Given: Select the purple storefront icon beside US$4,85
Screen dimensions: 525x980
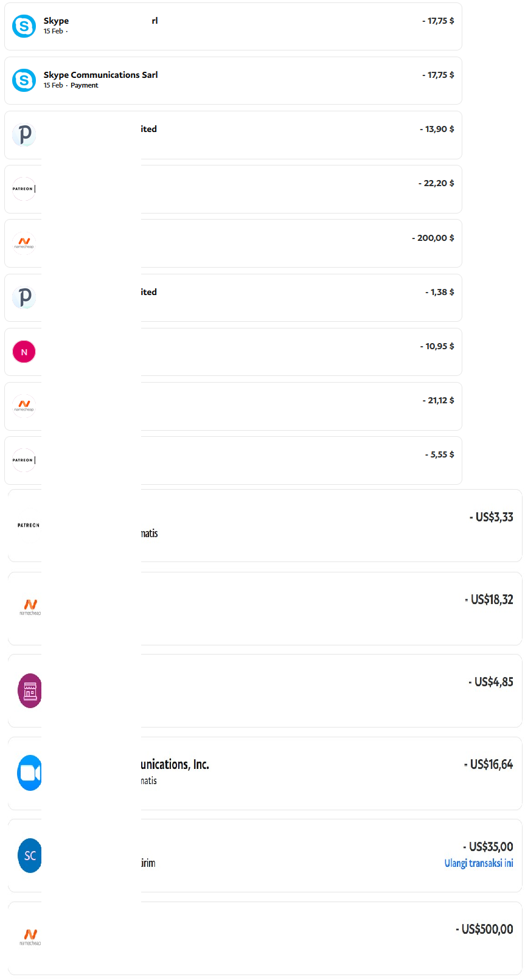Looking at the screenshot, I should [x=30, y=690].
